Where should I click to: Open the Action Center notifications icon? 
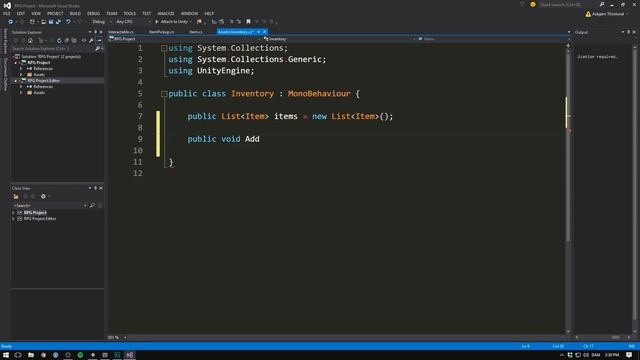point(629,355)
